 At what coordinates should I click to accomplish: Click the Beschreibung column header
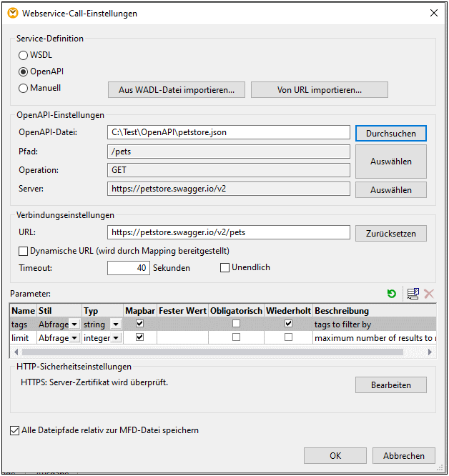click(x=375, y=311)
